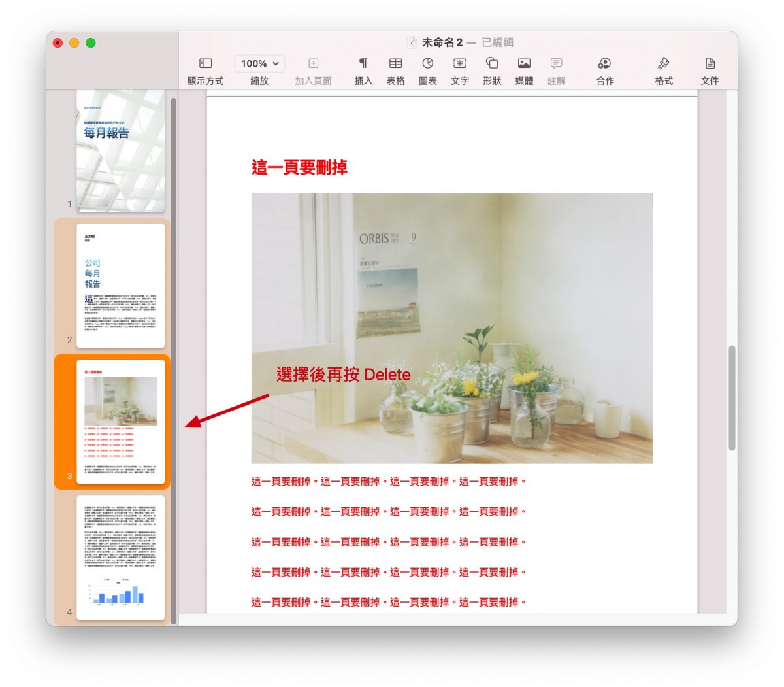Open the 合作 collaborate icon
This screenshot has width=784, height=687.
click(x=604, y=63)
